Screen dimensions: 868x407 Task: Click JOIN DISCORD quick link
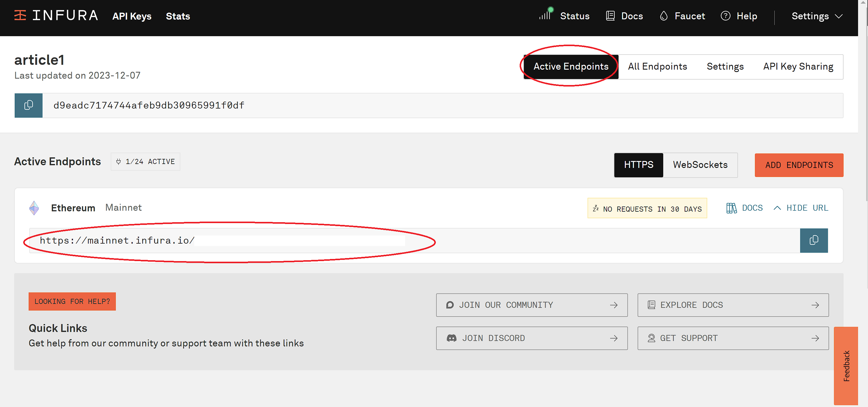(x=531, y=338)
